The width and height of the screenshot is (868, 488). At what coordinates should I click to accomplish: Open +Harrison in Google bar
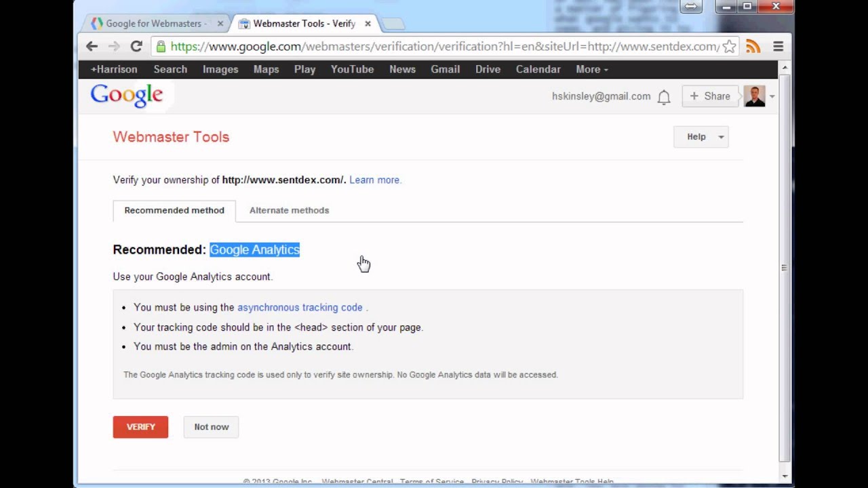(114, 69)
